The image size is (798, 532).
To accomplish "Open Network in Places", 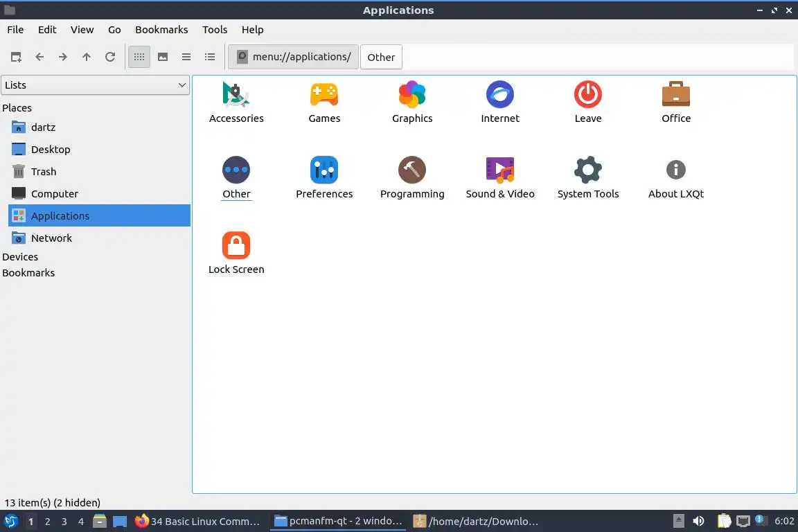I will (99, 238).
